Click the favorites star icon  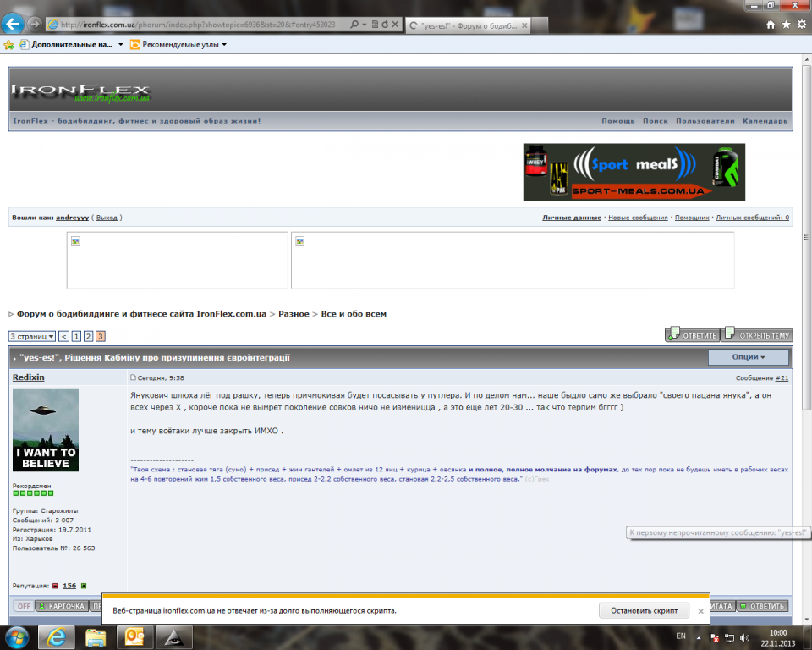tap(786, 25)
